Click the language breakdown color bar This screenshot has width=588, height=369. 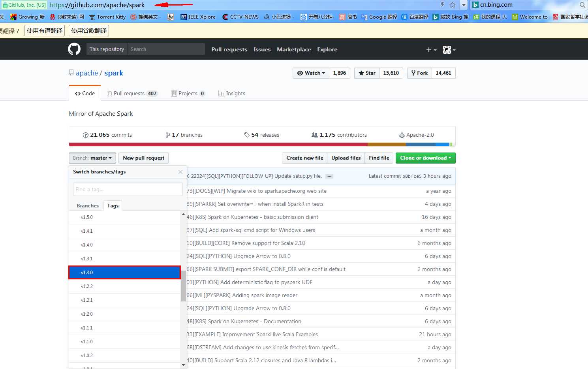262,145
